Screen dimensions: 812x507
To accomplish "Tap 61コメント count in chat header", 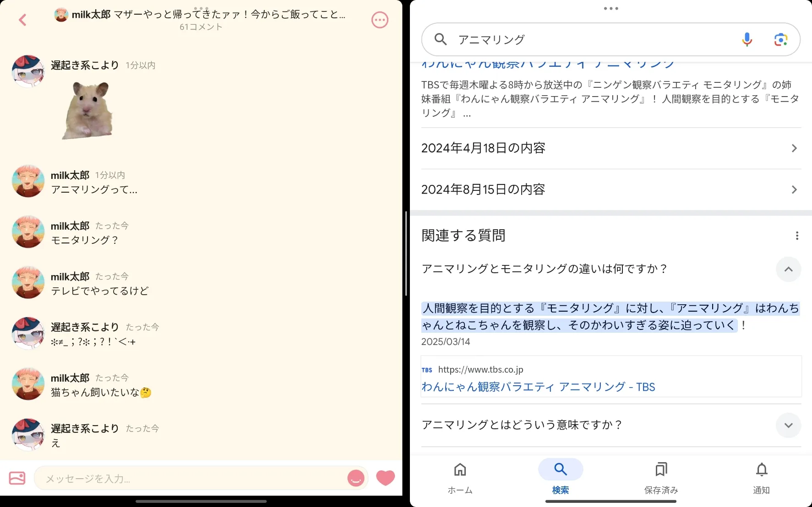I will click(201, 27).
